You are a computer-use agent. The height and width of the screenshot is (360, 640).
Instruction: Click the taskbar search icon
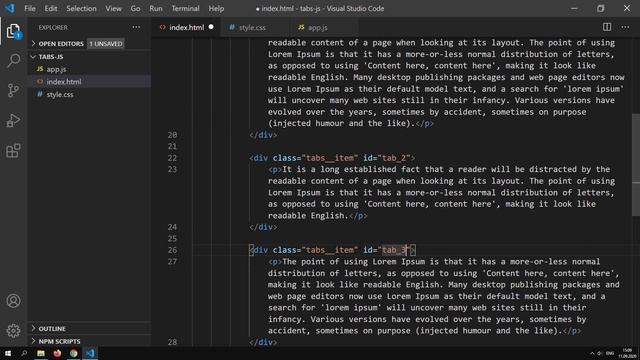[x=24, y=353]
